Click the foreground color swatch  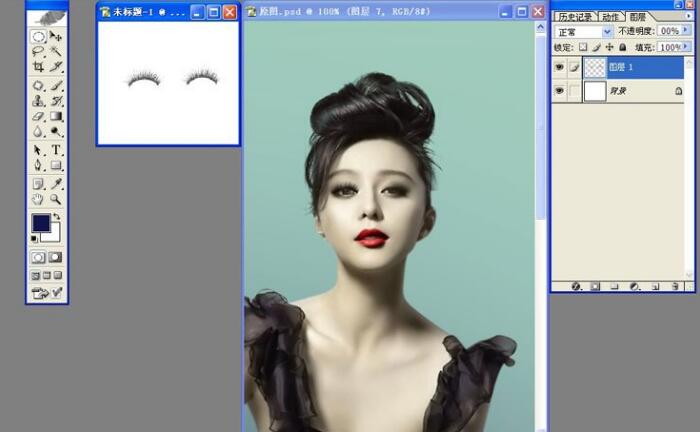coord(41,223)
